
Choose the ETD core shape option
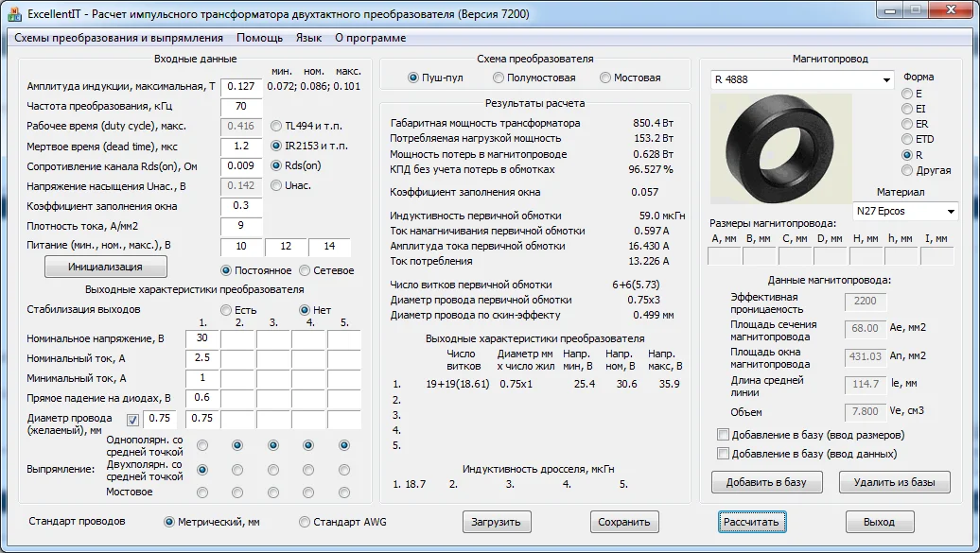(x=908, y=139)
